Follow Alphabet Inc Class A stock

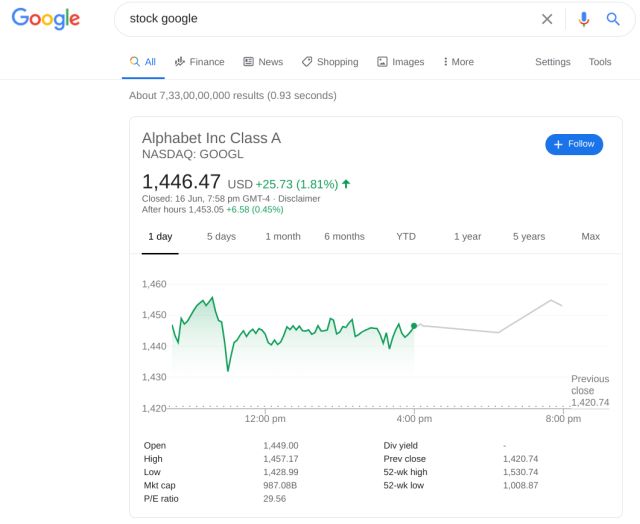[574, 144]
